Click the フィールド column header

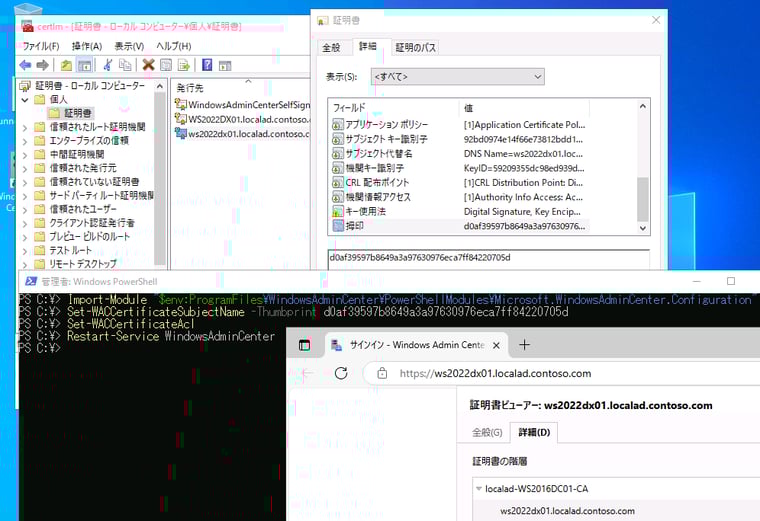coord(394,108)
